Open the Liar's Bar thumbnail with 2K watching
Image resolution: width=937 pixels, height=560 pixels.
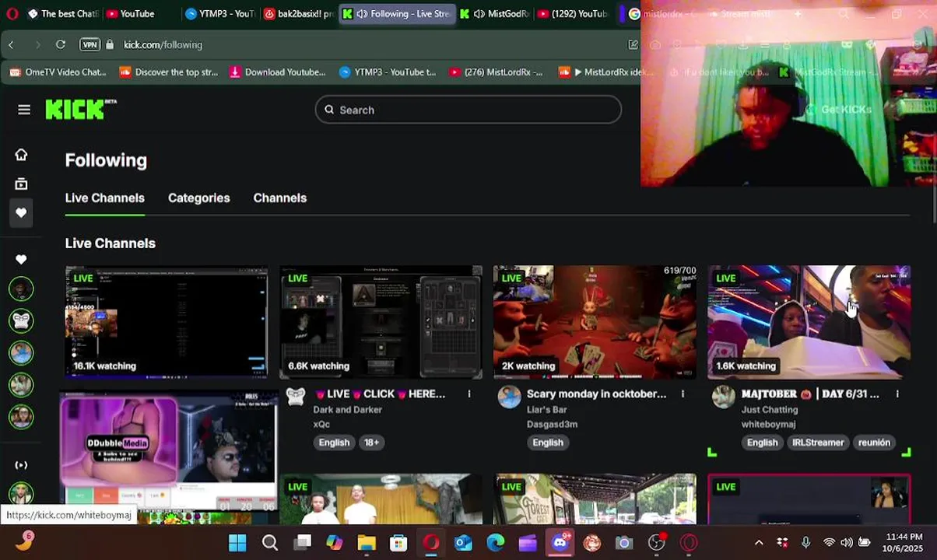coord(595,322)
